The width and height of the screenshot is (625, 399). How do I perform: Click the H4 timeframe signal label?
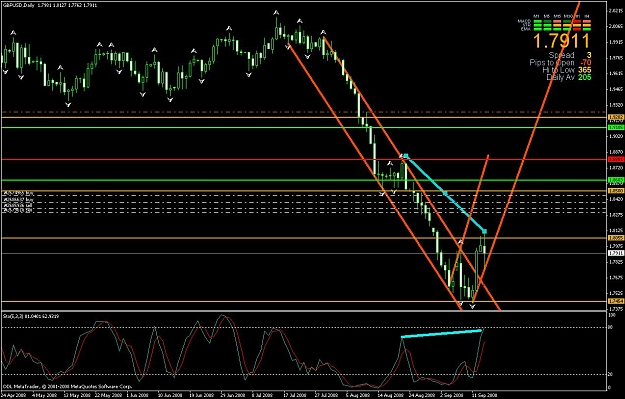[587, 16]
